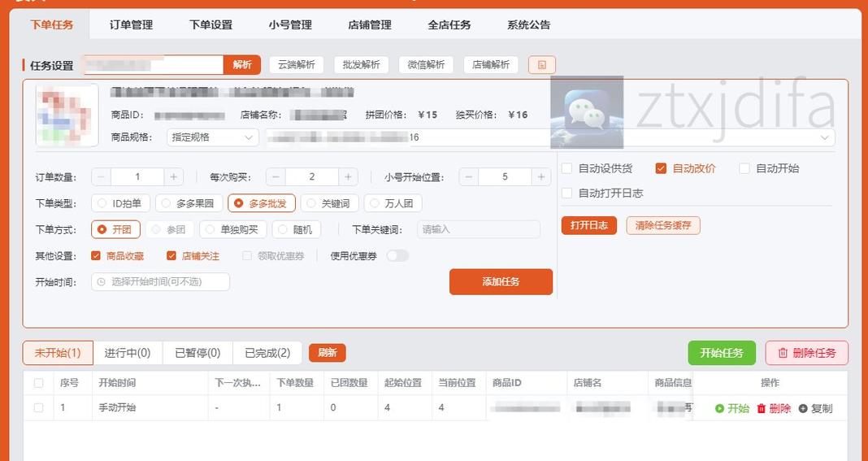Viewport: 868px width, 461px height.
Task: Increase order quantity with plus button
Action: [173, 176]
